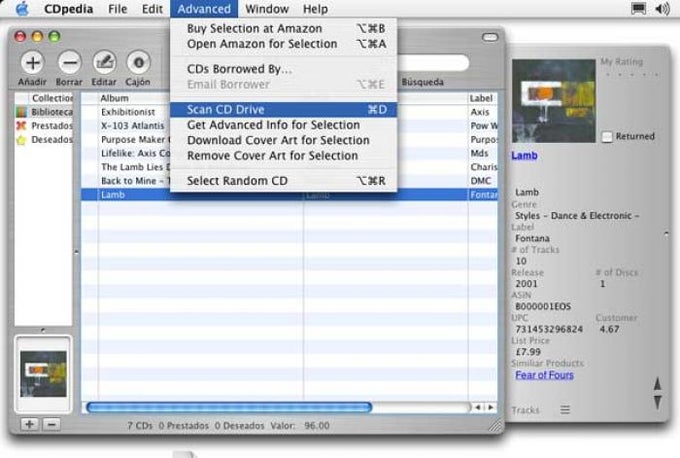The height and width of the screenshot is (458, 680).
Task: Click the Borrar minus toolbar icon
Action: point(69,62)
